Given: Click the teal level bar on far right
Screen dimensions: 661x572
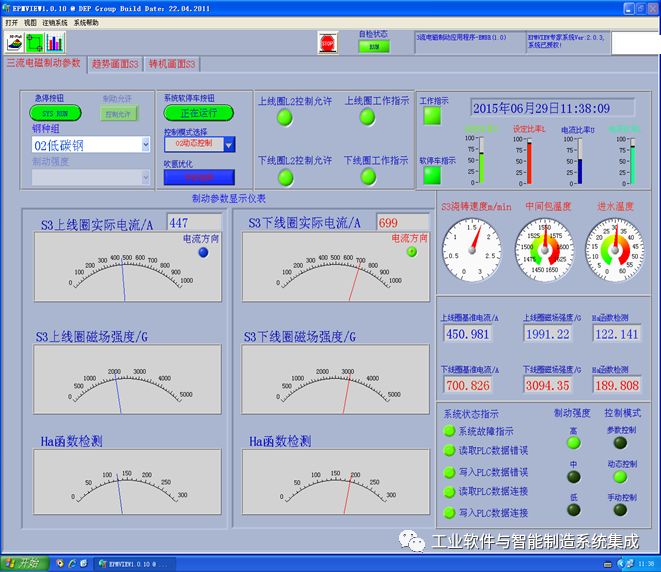Looking at the screenshot, I should [632, 161].
